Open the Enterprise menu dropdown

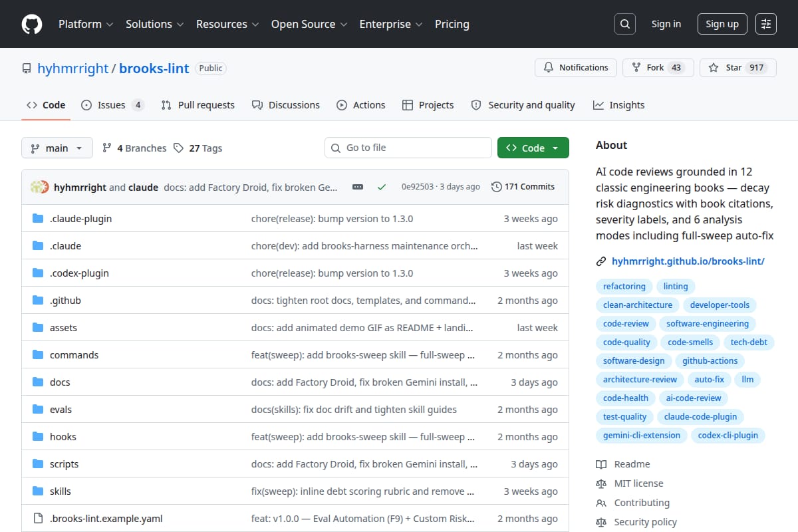(x=391, y=24)
